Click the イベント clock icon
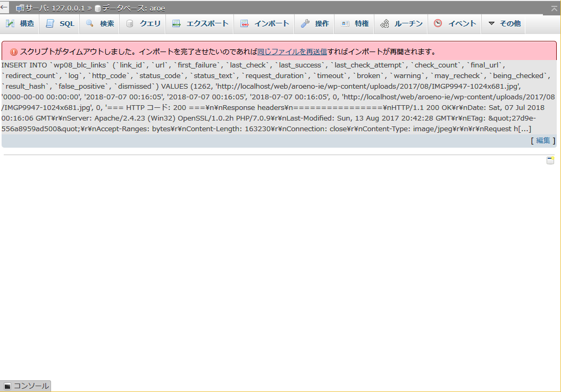 point(438,24)
